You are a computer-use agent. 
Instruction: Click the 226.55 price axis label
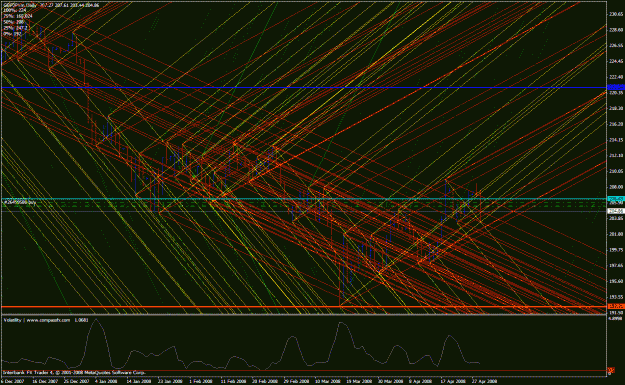coord(616,45)
